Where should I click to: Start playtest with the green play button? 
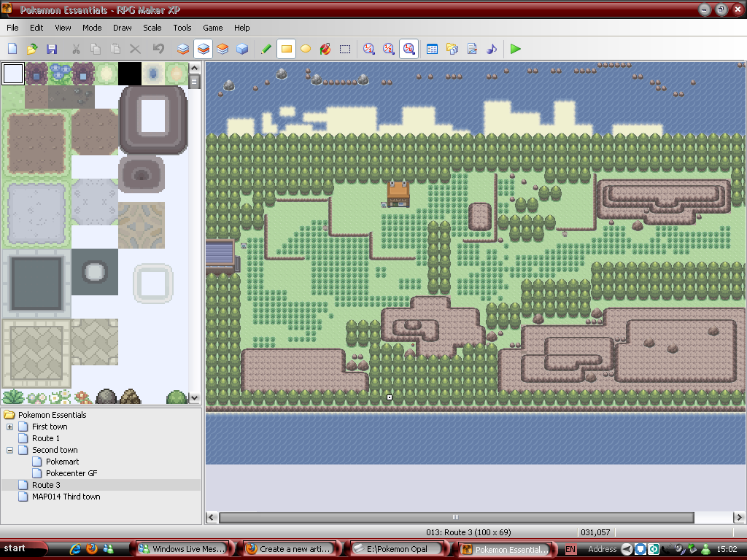click(516, 49)
